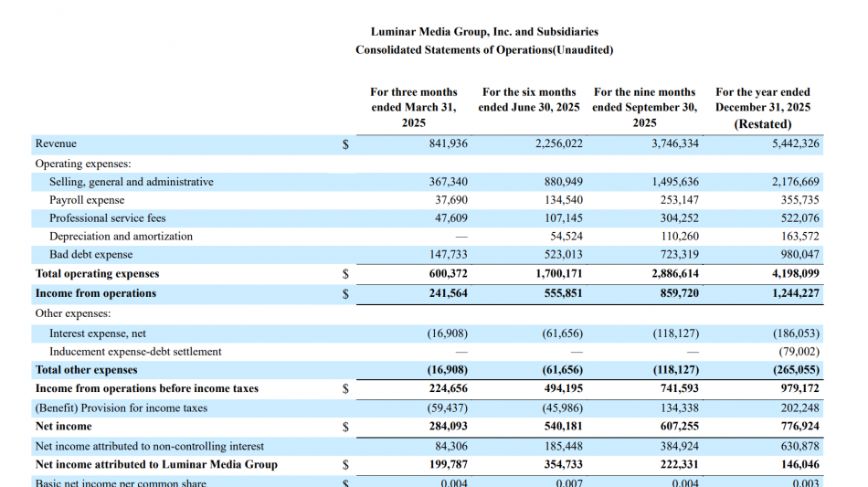Screen dimensions: 868x487
Task: Click the 'Net income' row label
Action: 64,426
